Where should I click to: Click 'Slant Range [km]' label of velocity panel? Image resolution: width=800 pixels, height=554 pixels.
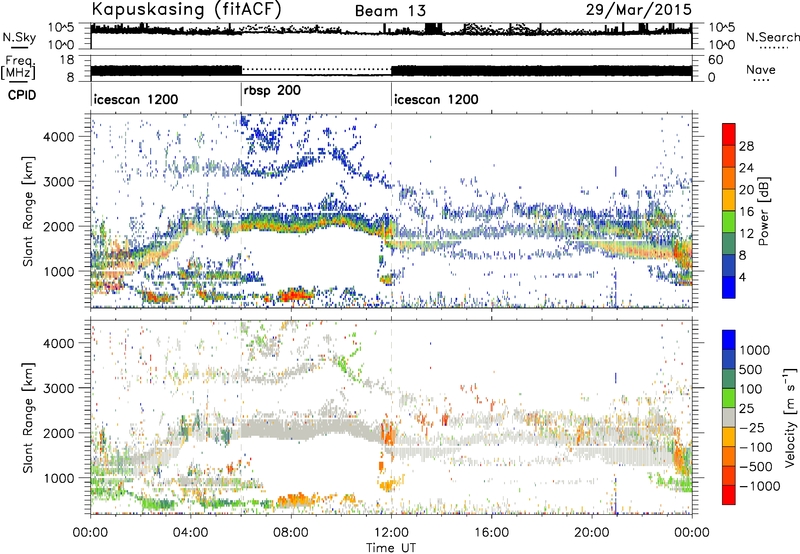[28, 417]
